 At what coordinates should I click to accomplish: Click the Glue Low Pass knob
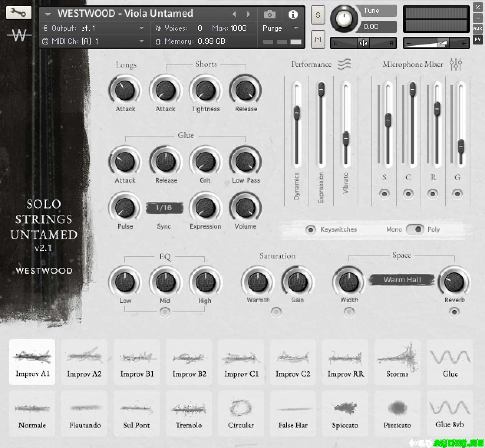click(x=246, y=162)
